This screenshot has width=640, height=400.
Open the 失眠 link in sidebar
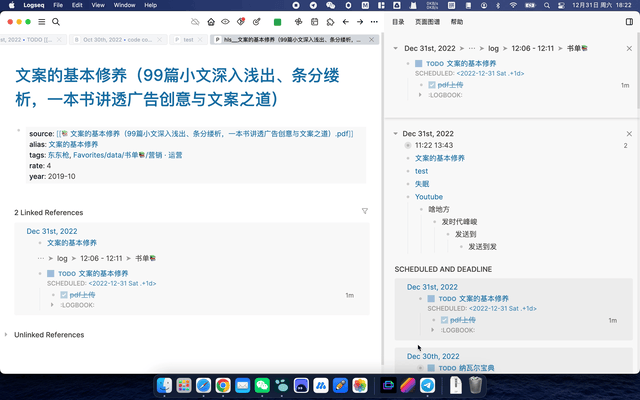422,184
